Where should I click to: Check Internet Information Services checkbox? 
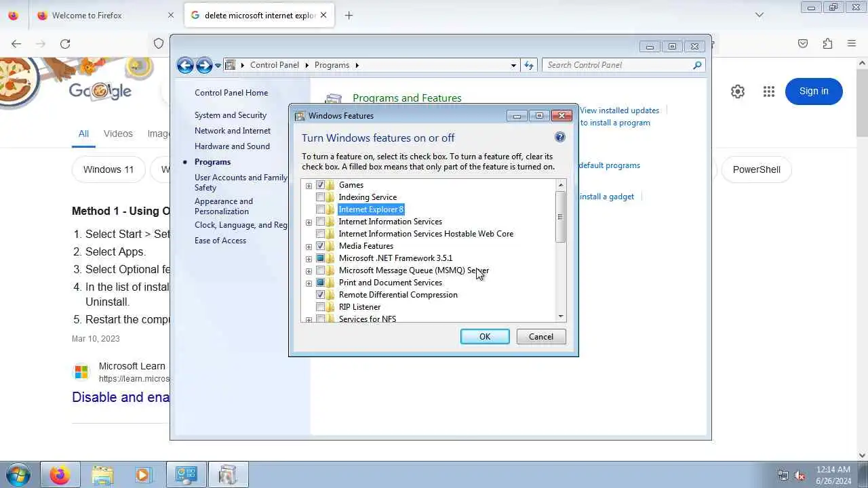321,222
